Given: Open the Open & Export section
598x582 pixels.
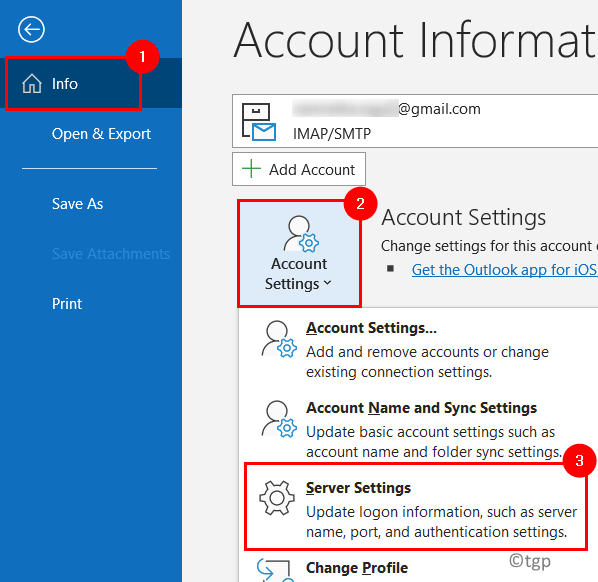Looking at the screenshot, I should point(101,134).
